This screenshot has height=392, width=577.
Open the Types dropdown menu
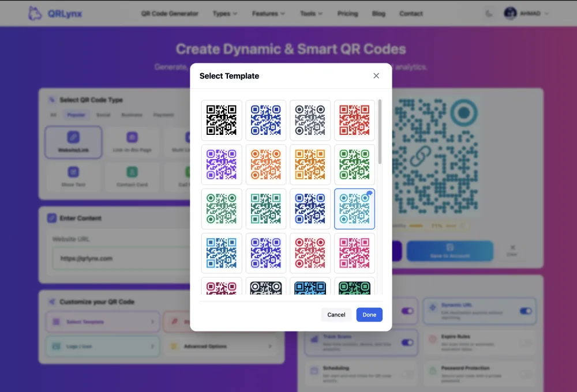[225, 13]
